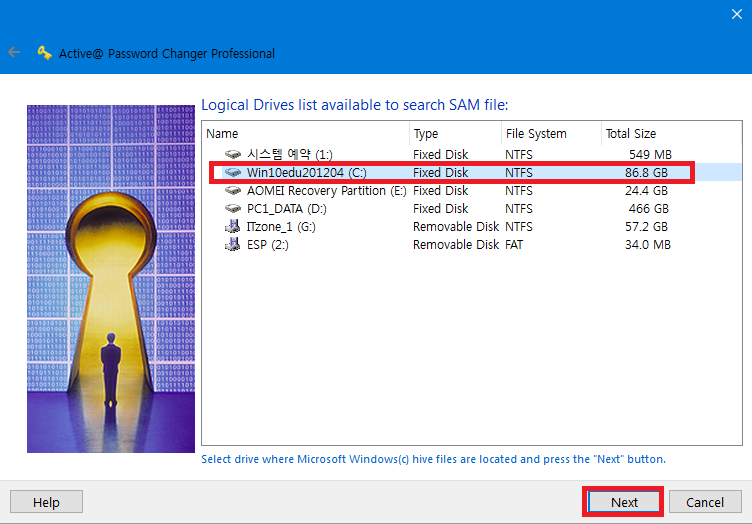Click the 86.8 GB size value
Viewport: 752px width, 524px height.
tap(646, 173)
